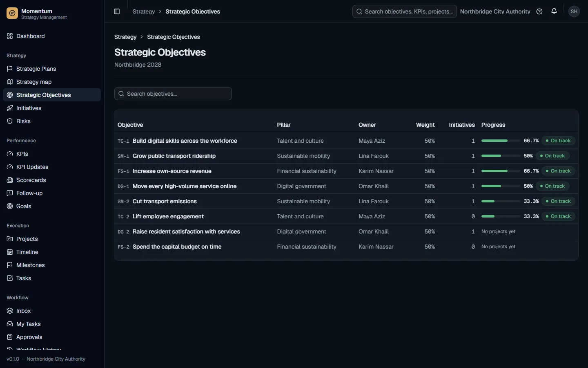Viewport: 588px width, 368px height.
Task: Open KPI Updates in sidebar
Action: click(x=52, y=167)
